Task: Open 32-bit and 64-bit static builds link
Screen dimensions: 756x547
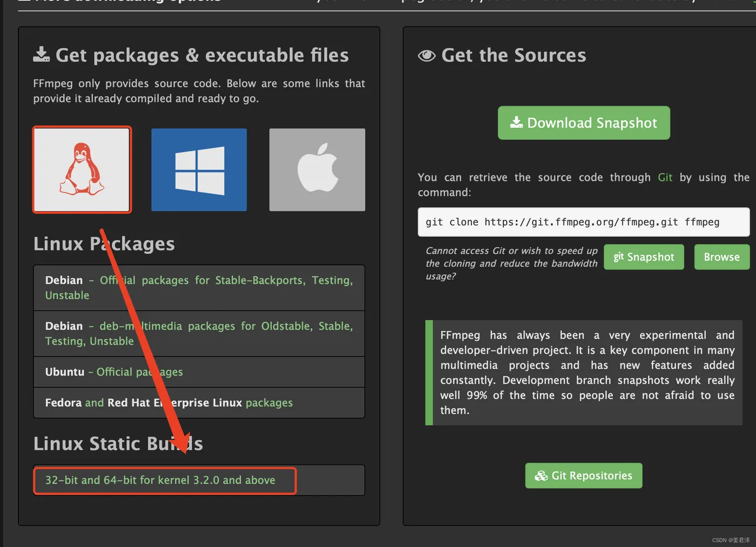Action: point(160,480)
